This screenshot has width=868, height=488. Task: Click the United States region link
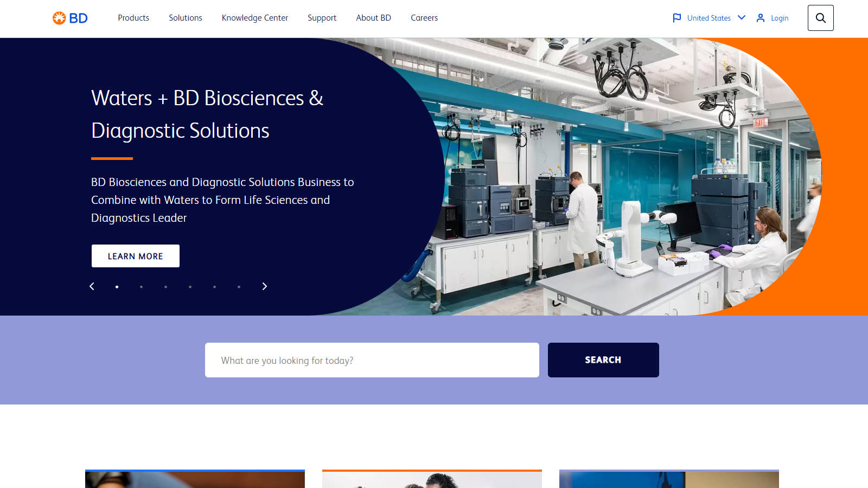709,18
